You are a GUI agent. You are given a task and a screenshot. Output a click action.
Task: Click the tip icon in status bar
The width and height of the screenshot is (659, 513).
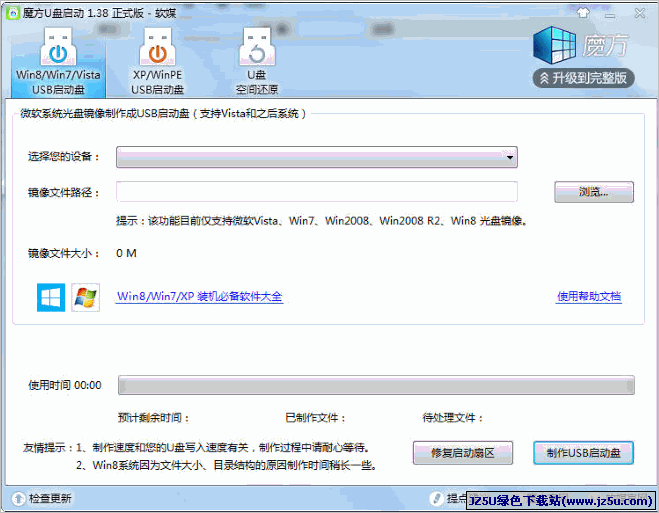point(437,499)
